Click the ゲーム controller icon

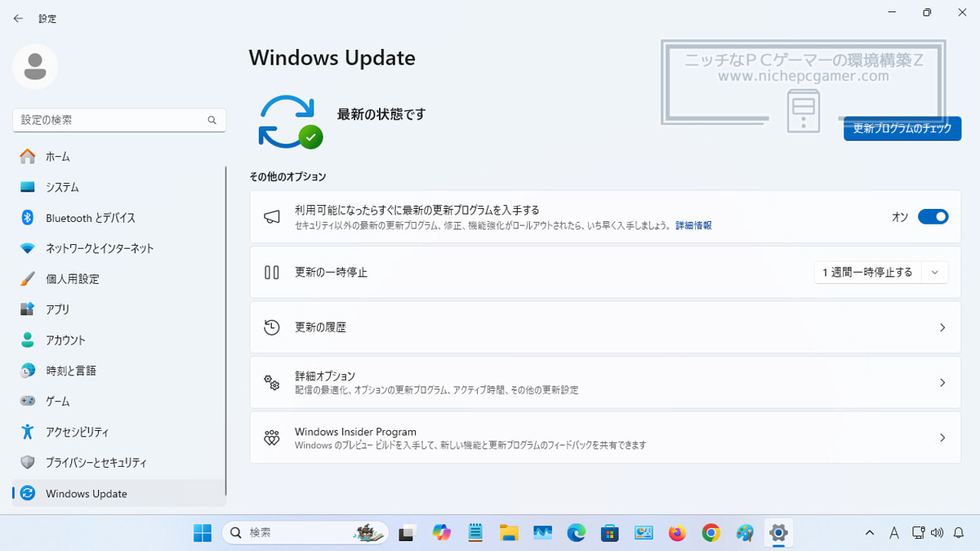coord(28,401)
